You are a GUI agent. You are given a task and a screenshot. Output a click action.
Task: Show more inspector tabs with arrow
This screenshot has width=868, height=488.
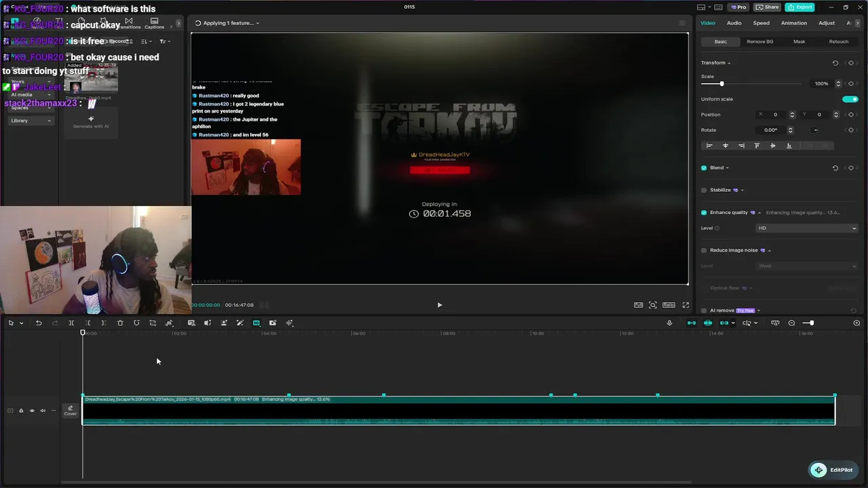[x=858, y=23]
